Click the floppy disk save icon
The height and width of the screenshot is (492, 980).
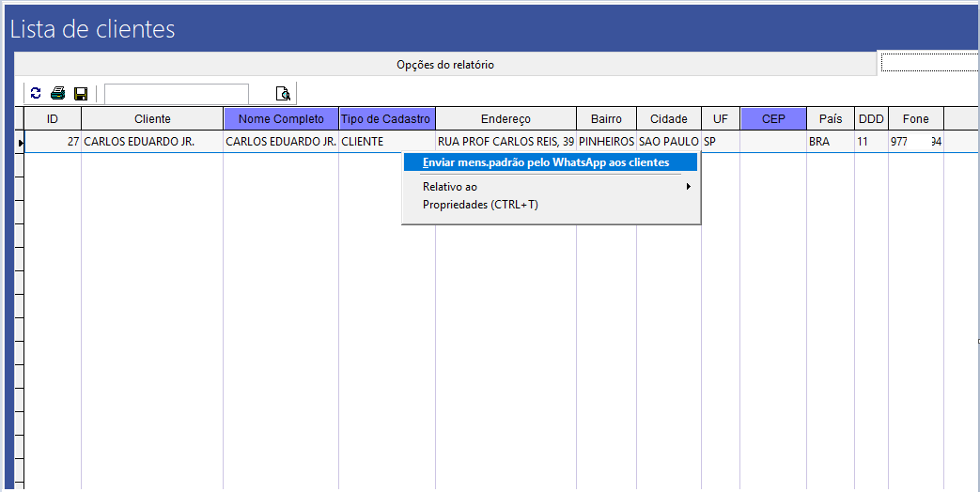click(x=81, y=93)
